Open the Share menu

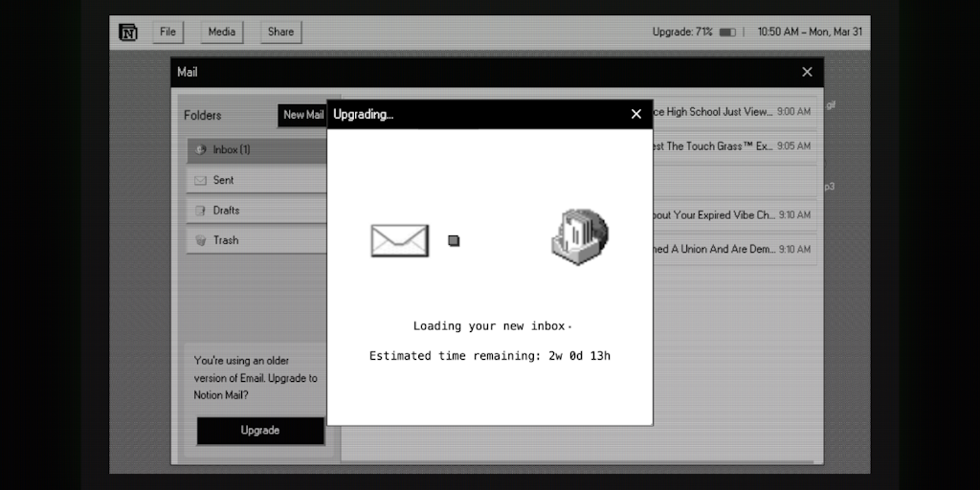[280, 32]
